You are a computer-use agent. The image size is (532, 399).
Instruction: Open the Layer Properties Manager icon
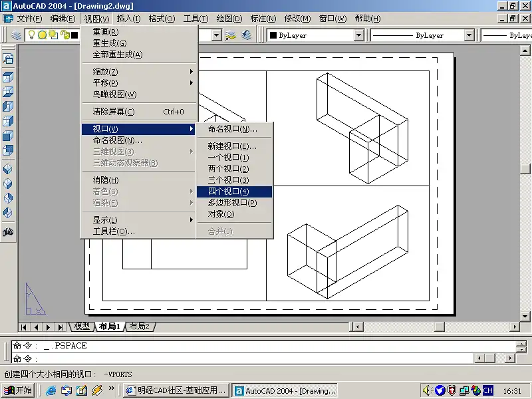tap(16, 35)
